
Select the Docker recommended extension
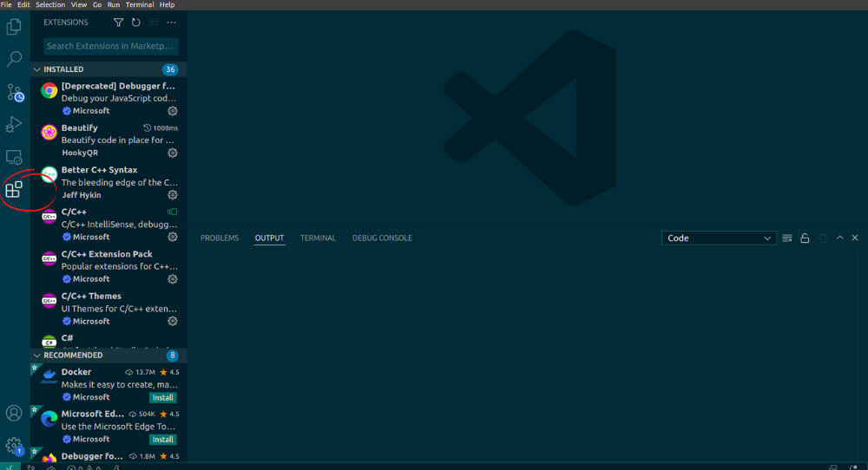108,384
